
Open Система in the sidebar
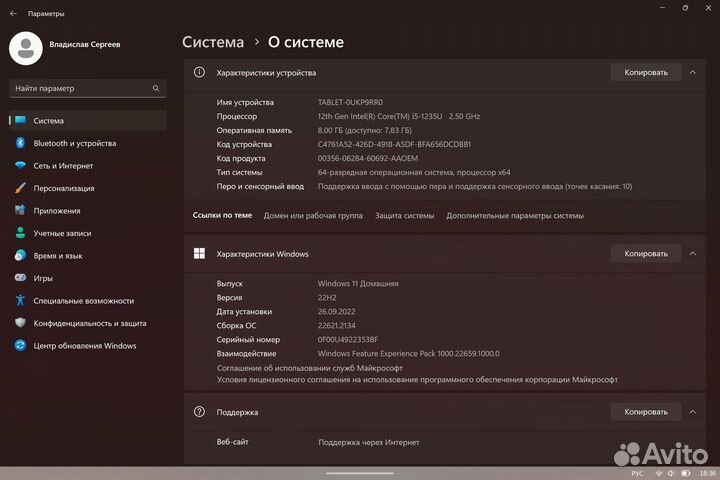click(87, 120)
